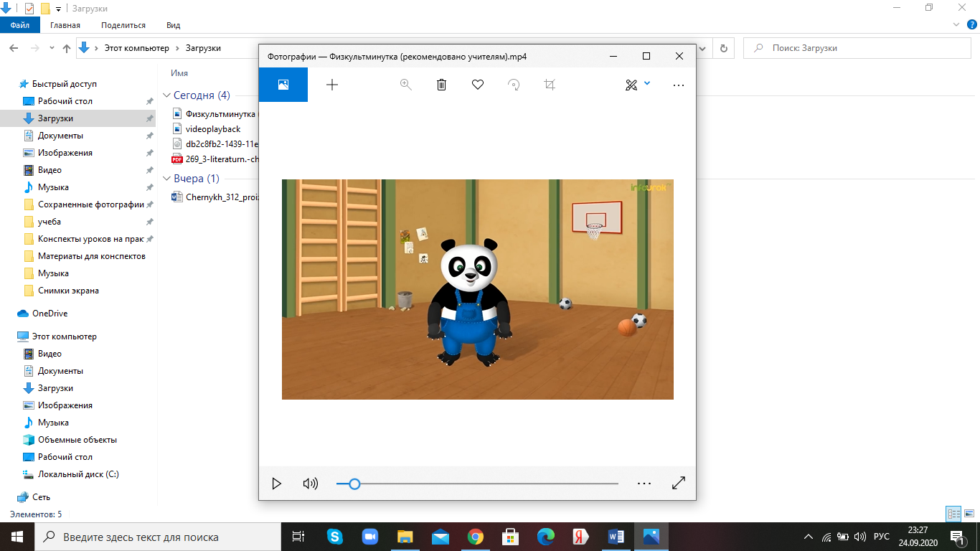
Task: Open Сохраненные фотографии folder
Action: tap(91, 204)
